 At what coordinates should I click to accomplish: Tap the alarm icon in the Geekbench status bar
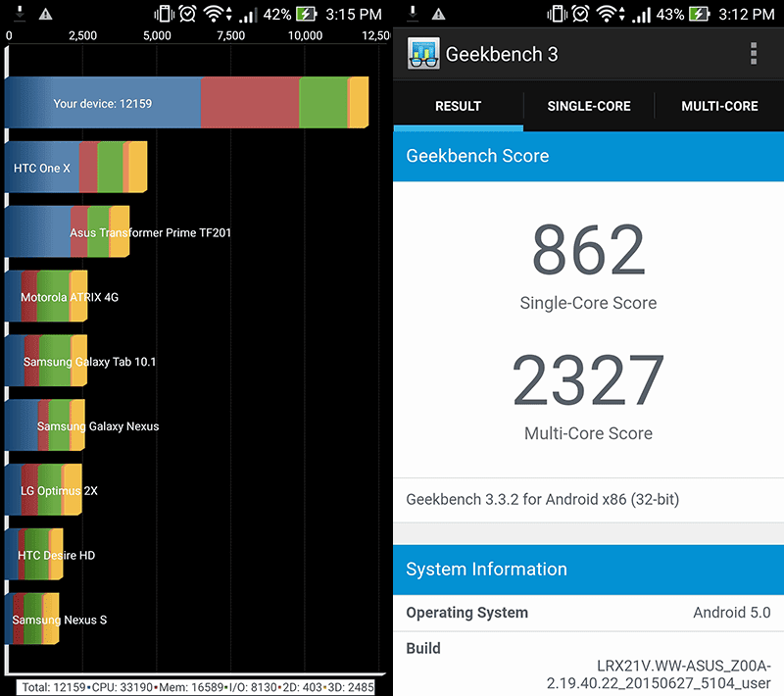581,14
